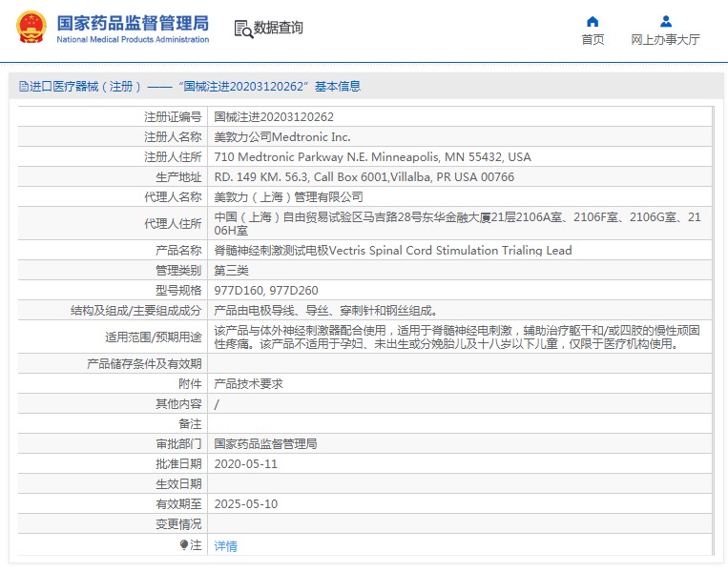Click the 有效期至 row label
728x572 pixels.
point(178,503)
